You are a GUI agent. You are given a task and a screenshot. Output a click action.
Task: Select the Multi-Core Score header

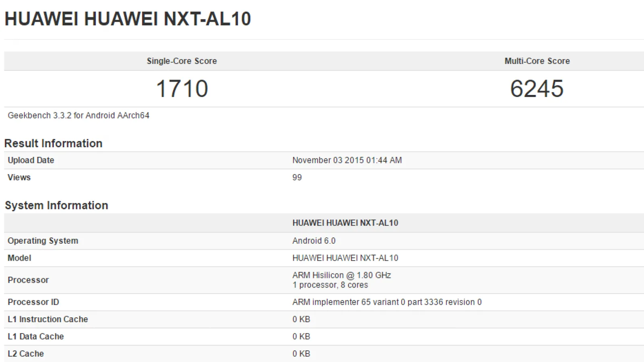click(537, 61)
